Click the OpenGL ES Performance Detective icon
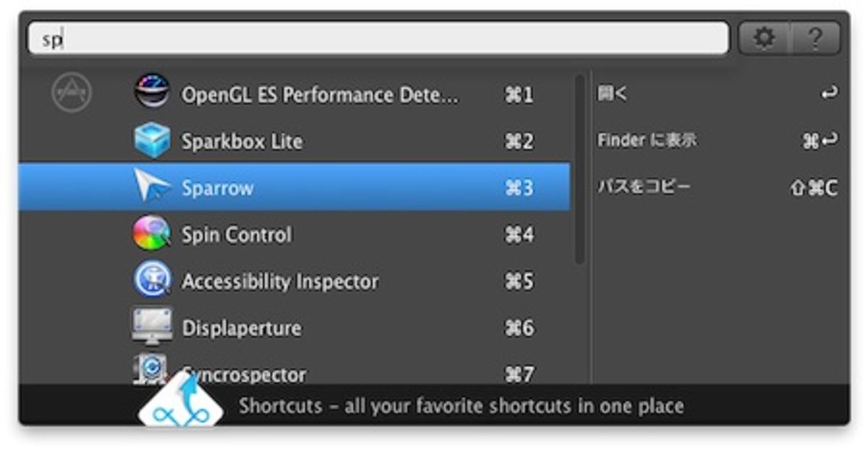Image resolution: width=868 pixels, height=451 pixels. click(x=152, y=93)
